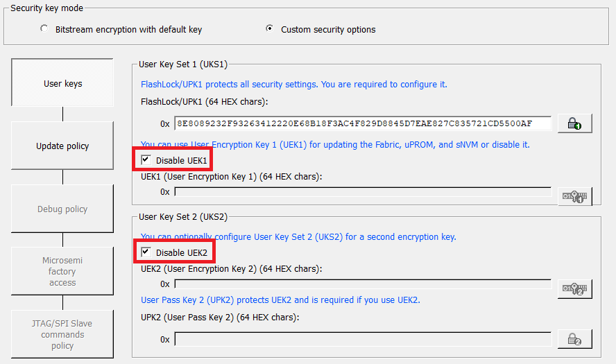Click the 'UPK2 (User Pass Key 2) (64 HEX chars):' label

[220, 318]
